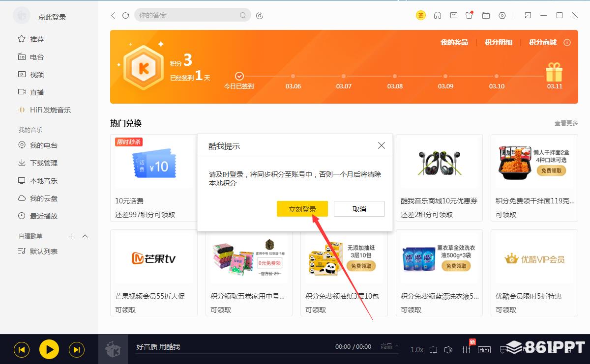
Task: Go back with the left arrow
Action: (x=113, y=15)
